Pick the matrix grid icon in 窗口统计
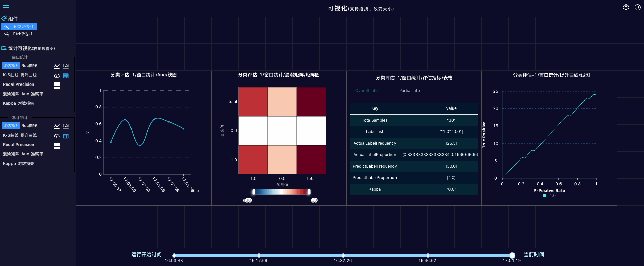The image size is (644, 266). click(57, 86)
